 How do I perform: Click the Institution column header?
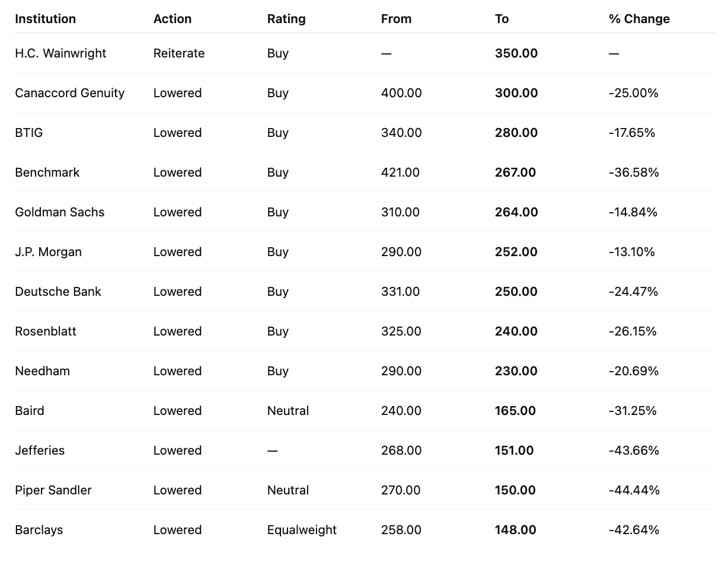coord(45,19)
